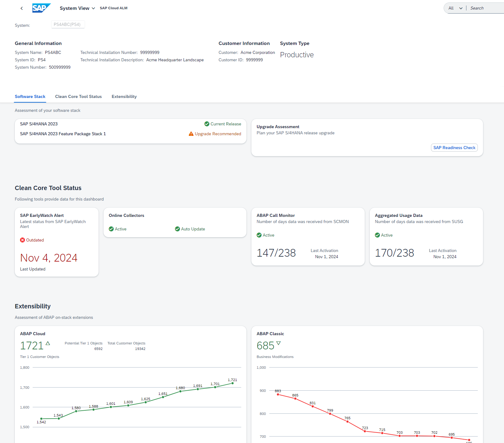504x443 pixels.
Task: Expand the System View dropdown menu
Action: [x=77, y=8]
